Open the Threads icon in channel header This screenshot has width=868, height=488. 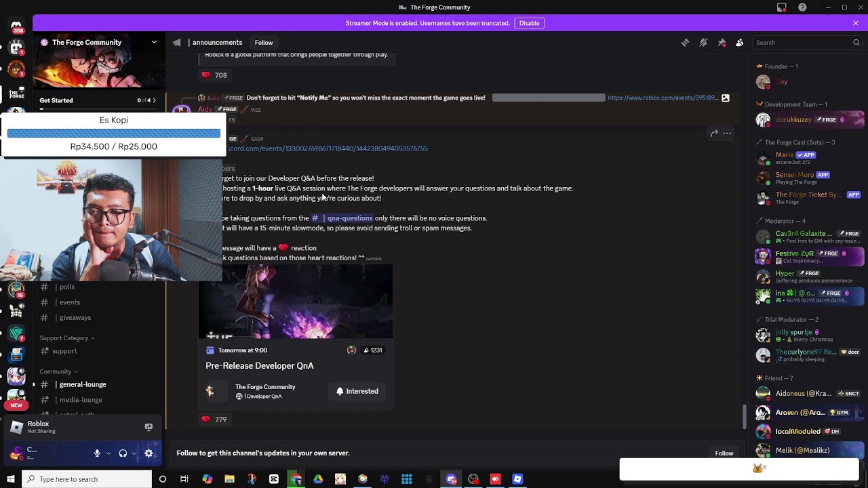685,42
